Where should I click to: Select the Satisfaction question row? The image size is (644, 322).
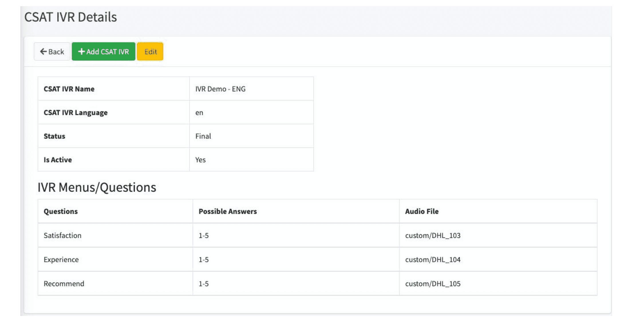point(62,235)
